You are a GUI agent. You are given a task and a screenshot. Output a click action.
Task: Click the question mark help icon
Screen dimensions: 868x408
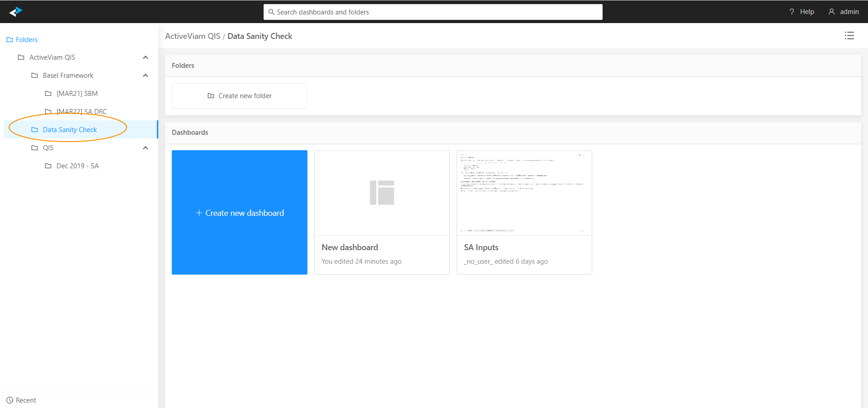tap(792, 12)
